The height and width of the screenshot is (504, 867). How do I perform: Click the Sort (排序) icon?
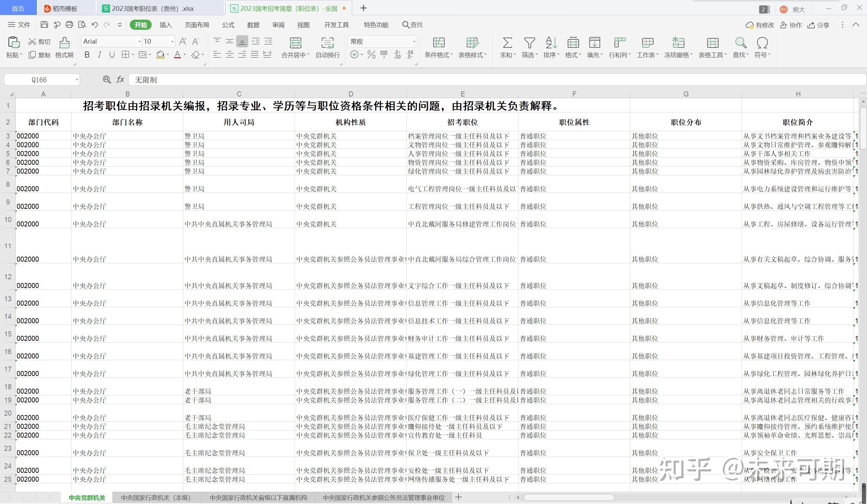tap(551, 43)
